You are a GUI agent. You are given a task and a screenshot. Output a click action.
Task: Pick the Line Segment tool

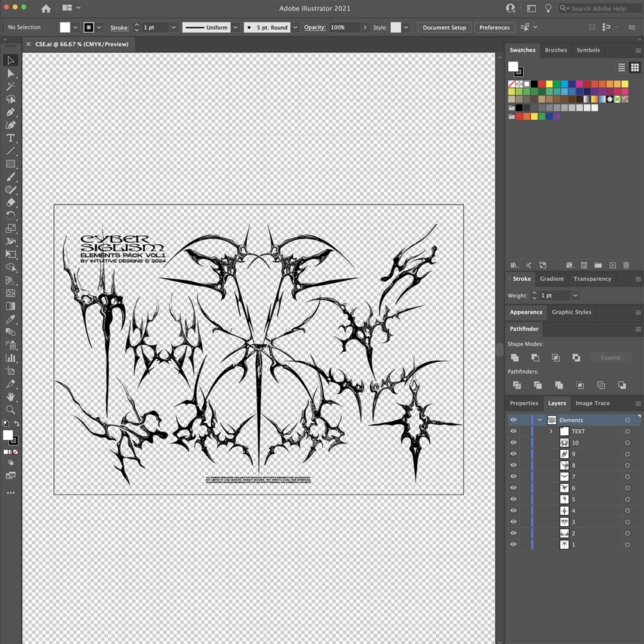click(x=11, y=151)
